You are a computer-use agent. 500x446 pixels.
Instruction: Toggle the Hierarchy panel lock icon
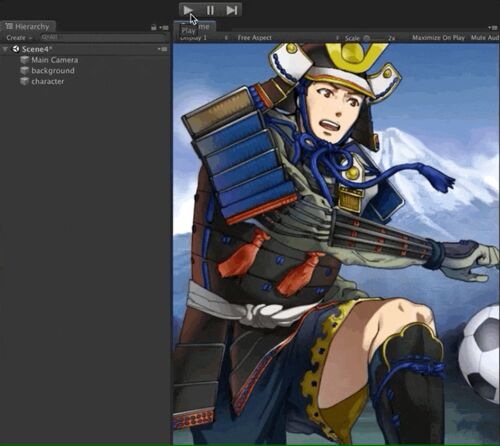(154, 27)
